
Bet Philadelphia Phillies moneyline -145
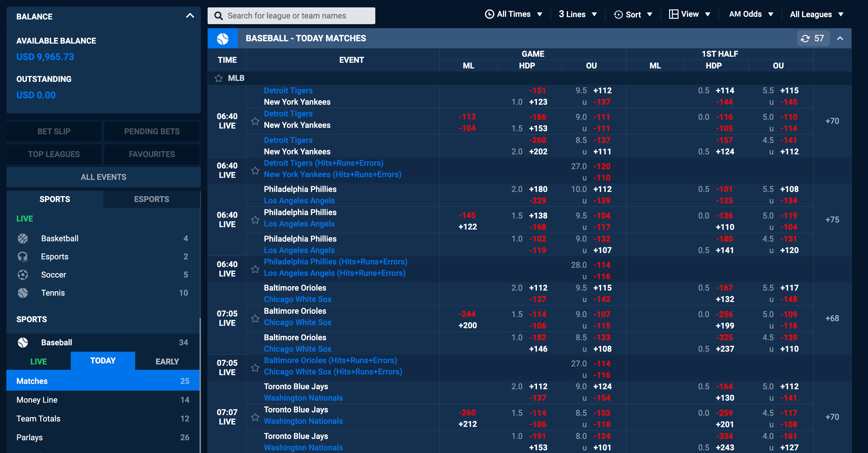point(467,215)
